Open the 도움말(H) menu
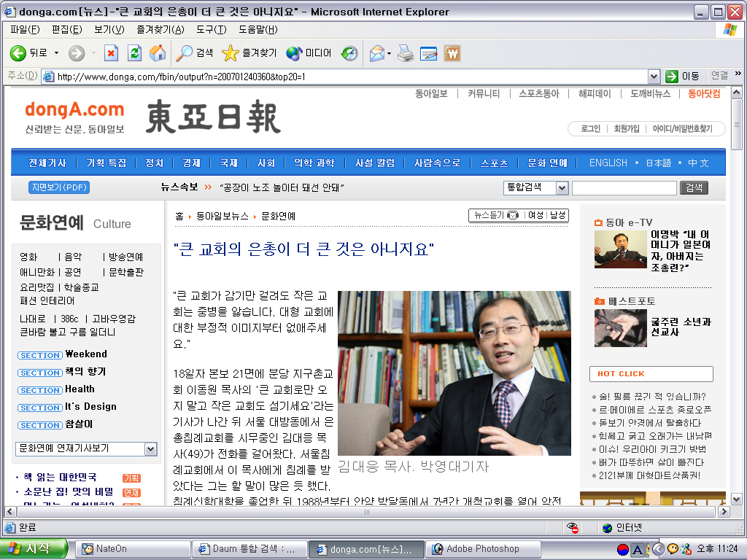The width and height of the screenshot is (747, 560). [x=258, y=29]
